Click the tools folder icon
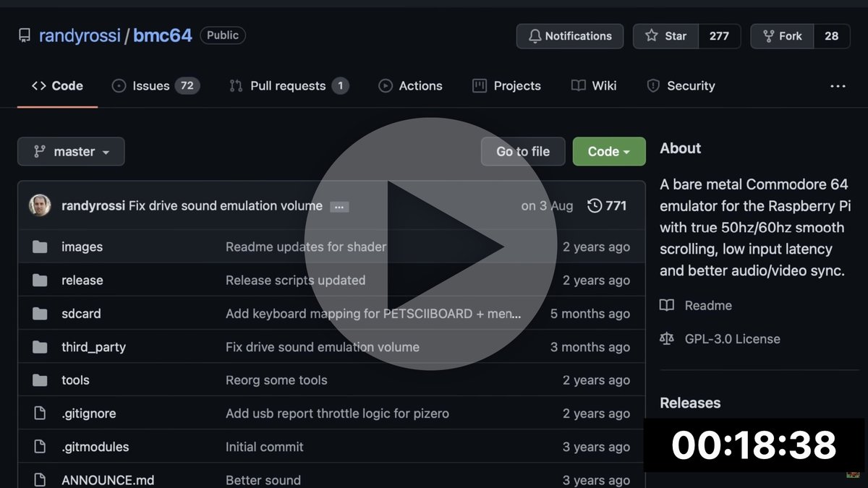 tap(40, 380)
